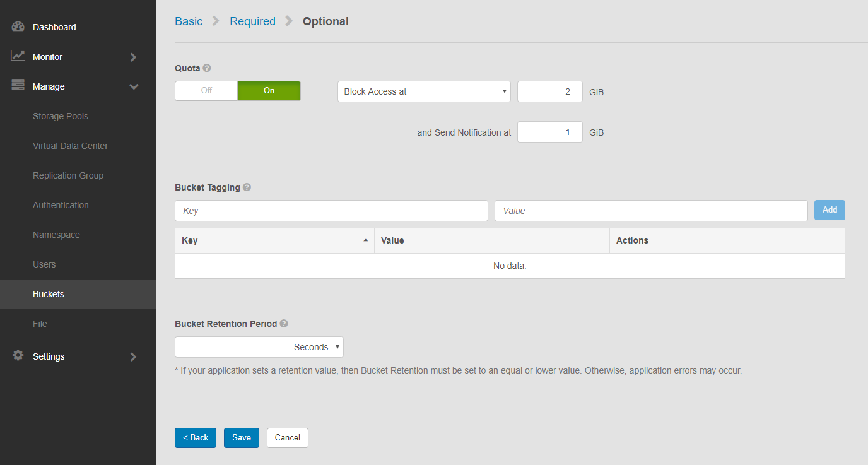Screen dimensions: 868x465
Task: Open the Seconds unit dropdown
Action: point(315,347)
